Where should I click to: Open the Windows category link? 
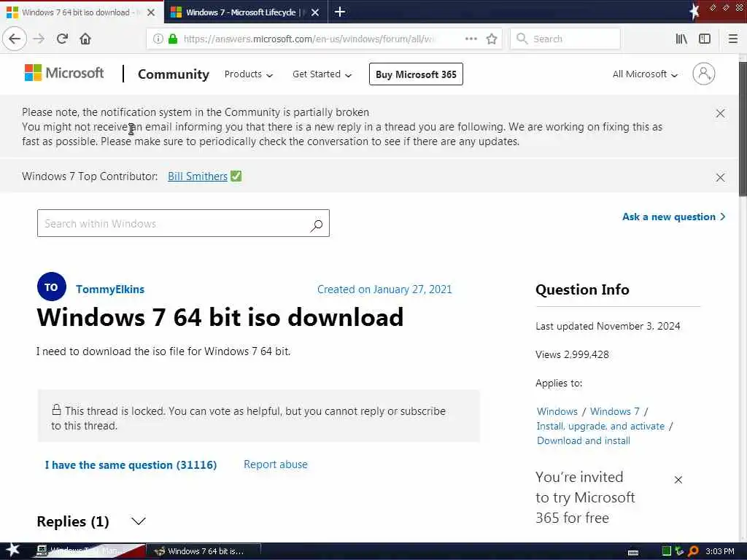(557, 411)
